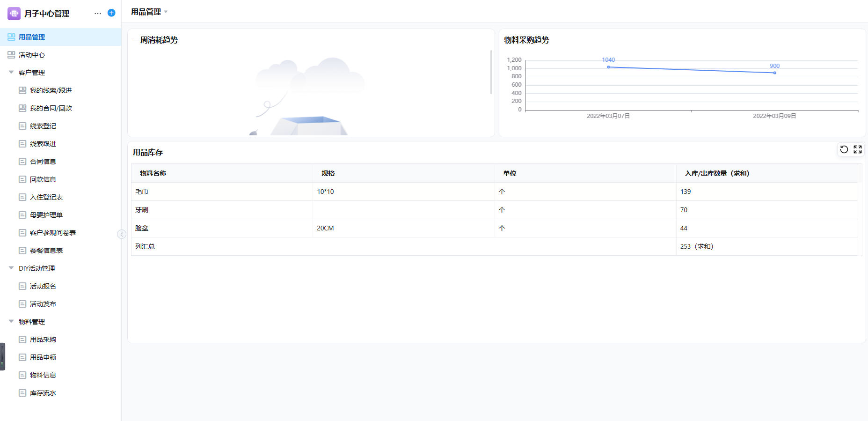Collapse the 物料管理 group arrow
The height and width of the screenshot is (421, 868).
click(x=11, y=321)
